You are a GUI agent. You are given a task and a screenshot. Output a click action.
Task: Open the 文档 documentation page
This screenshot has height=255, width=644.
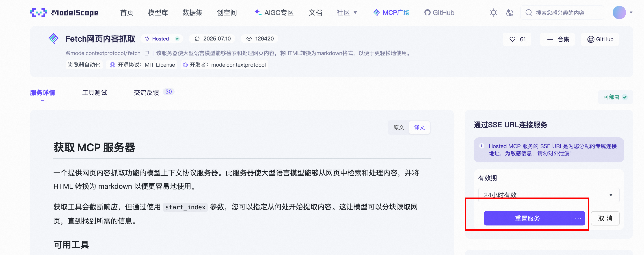315,13
